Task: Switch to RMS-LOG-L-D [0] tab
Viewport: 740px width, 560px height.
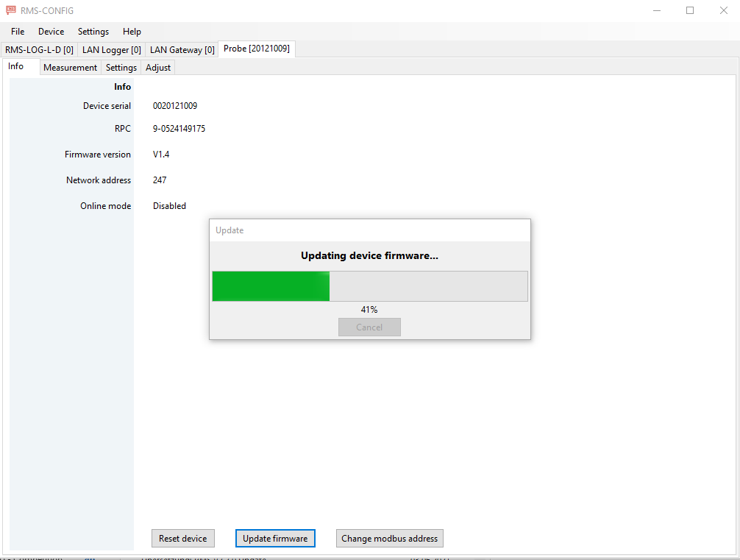Action: click(x=39, y=49)
